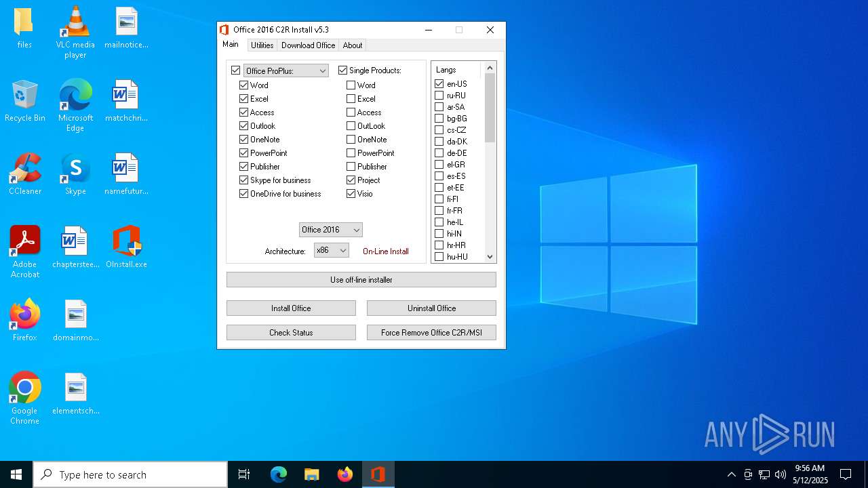Open VLC media player desktop icon

pyautogui.click(x=75, y=32)
